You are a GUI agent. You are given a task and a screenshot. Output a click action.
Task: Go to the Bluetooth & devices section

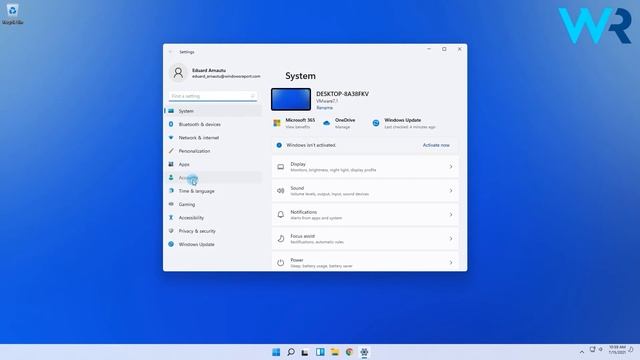coord(213,124)
